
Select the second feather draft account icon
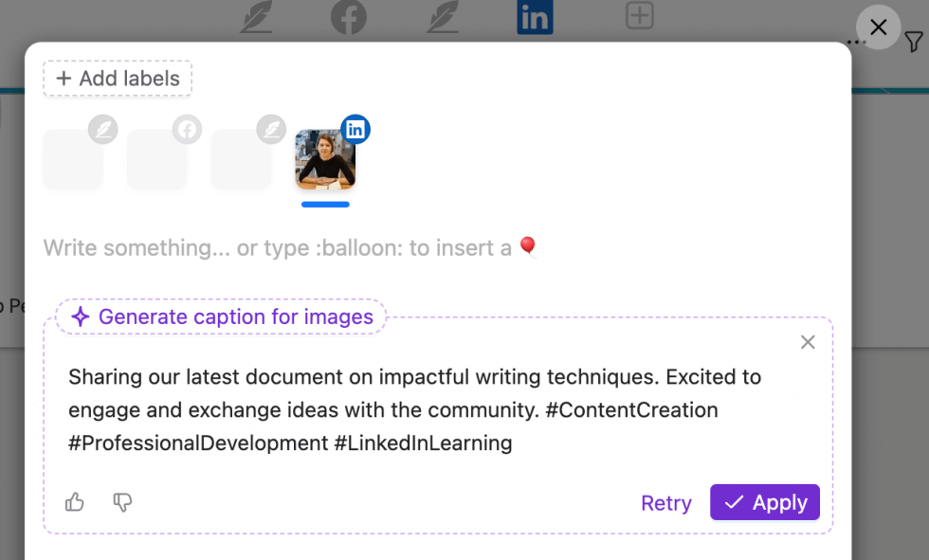[x=442, y=16]
